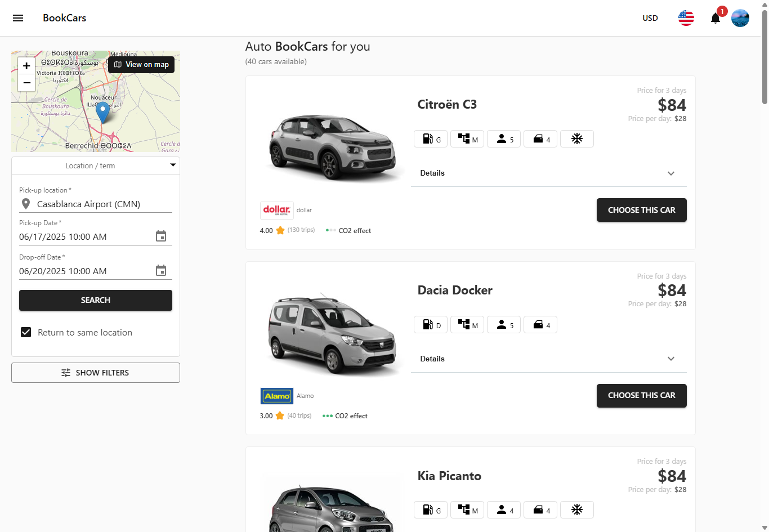Click the blue map location pin
The width and height of the screenshot is (769, 532).
tap(102, 111)
